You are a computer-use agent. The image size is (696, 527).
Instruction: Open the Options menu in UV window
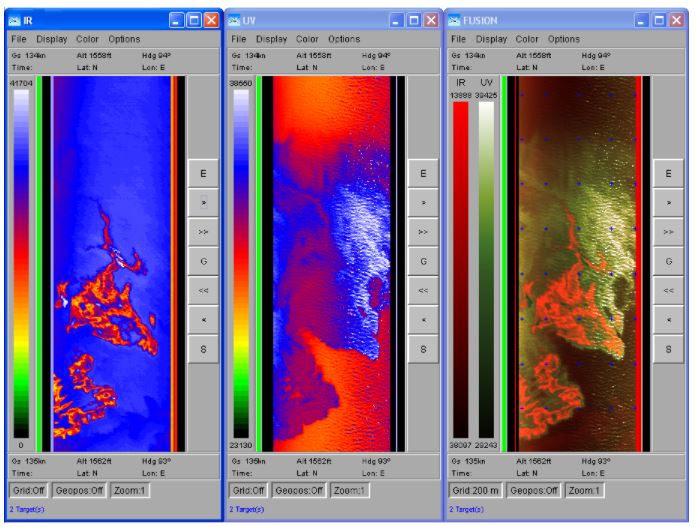(x=344, y=39)
